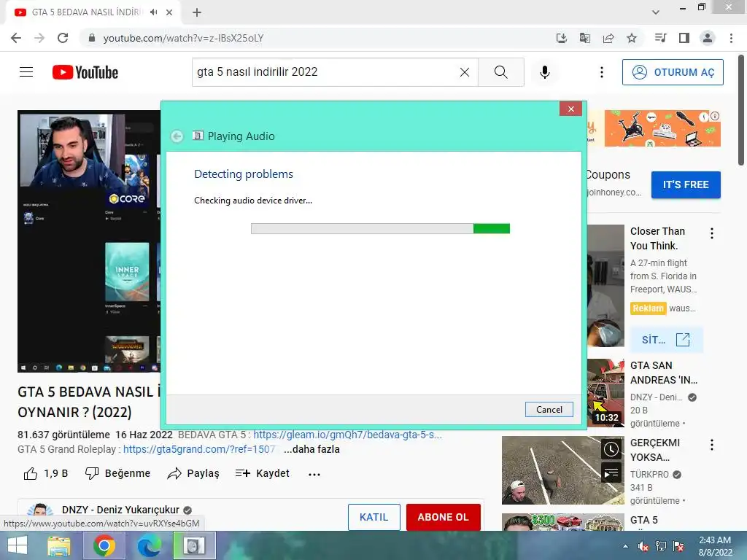Visit site via the SİT... button
The height and width of the screenshot is (560, 747).
[666, 340]
